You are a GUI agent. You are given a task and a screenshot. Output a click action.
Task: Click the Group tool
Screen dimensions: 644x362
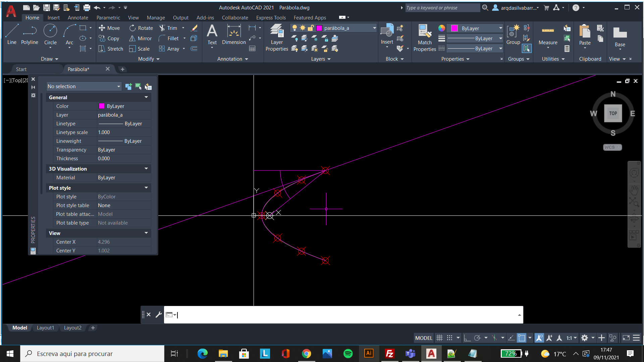point(513,34)
